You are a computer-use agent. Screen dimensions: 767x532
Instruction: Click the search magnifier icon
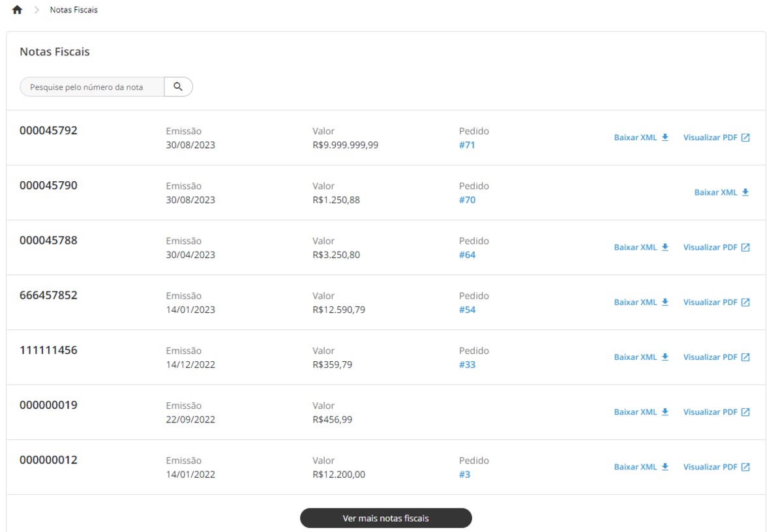tap(178, 87)
